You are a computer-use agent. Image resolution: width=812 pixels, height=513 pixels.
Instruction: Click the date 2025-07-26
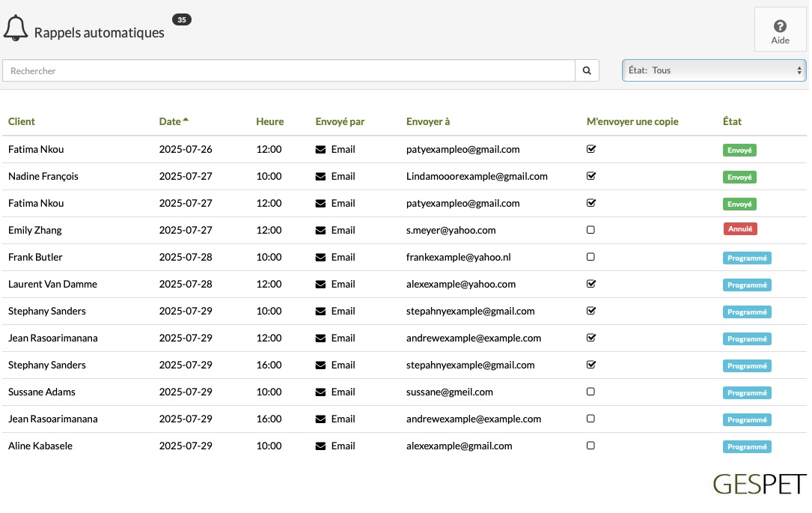[186, 150]
